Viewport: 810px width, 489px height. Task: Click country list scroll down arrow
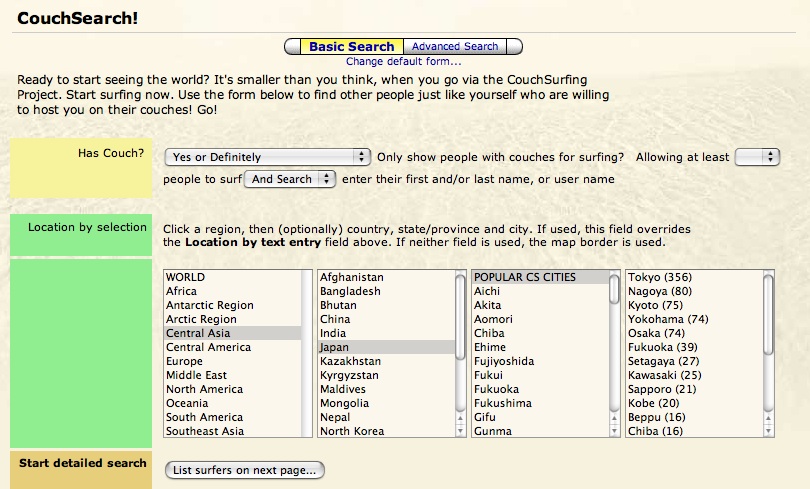pyautogui.click(x=460, y=431)
